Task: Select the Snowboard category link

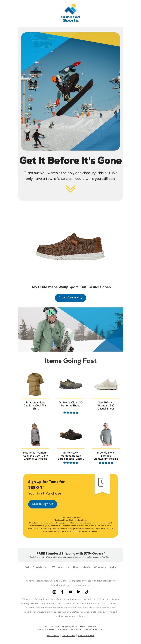Action: tap(40, 567)
